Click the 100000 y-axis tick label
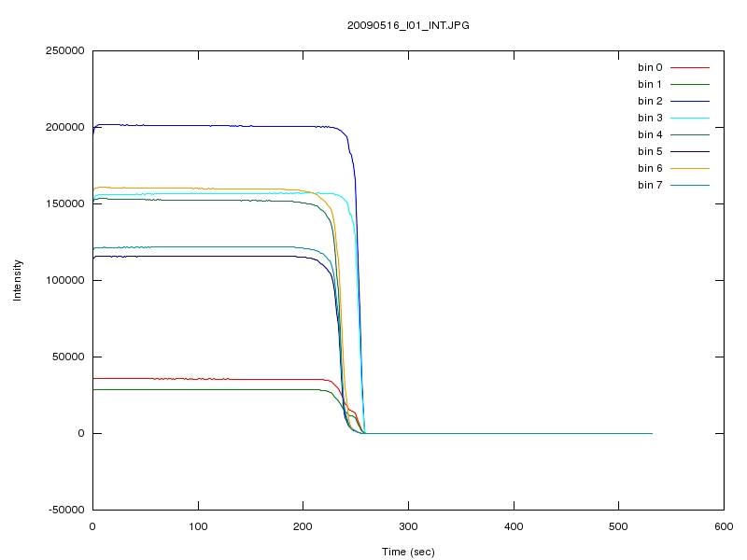Screen dimensions: 747x560 pos(64,280)
